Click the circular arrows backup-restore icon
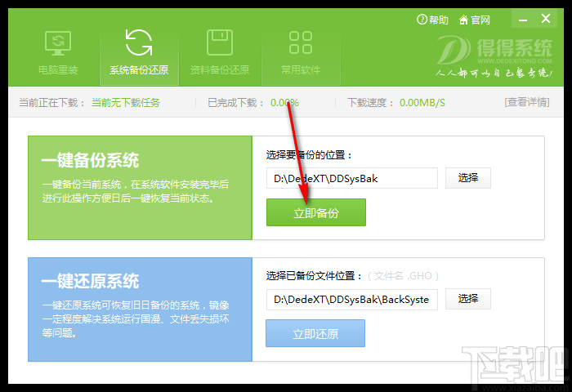The width and height of the screenshot is (572, 392). [x=139, y=42]
